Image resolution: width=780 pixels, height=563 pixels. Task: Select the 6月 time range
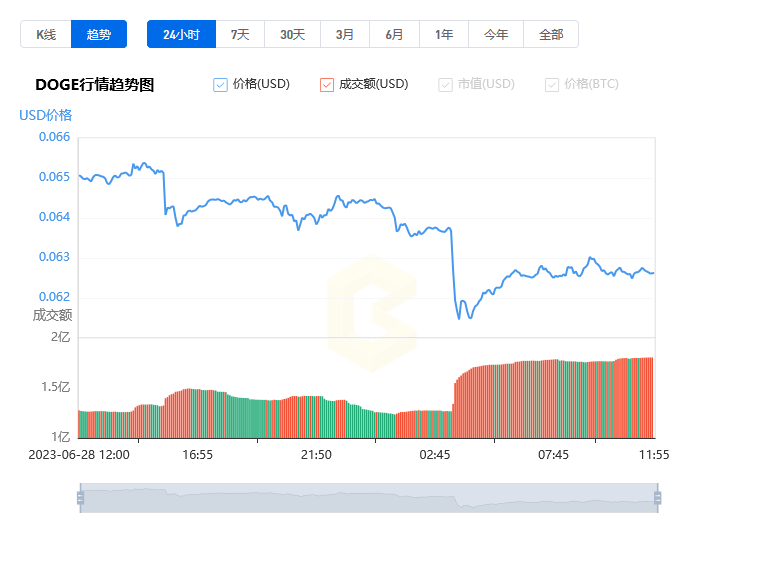(x=394, y=34)
